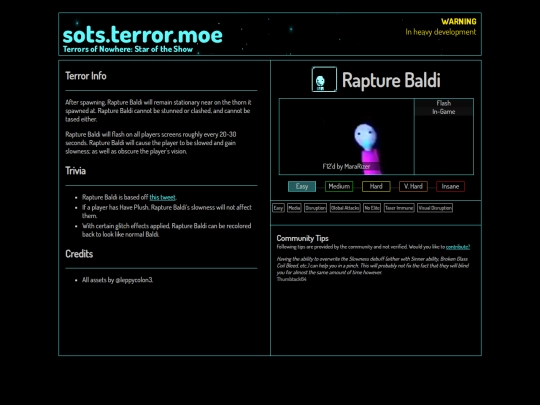
Task: Click the Terror Info heading
Action: coord(86,76)
